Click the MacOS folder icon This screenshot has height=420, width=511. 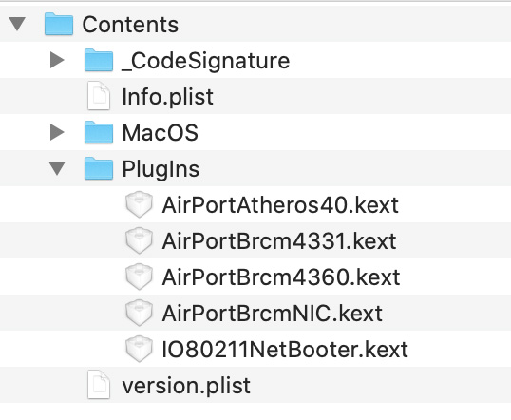click(x=99, y=132)
